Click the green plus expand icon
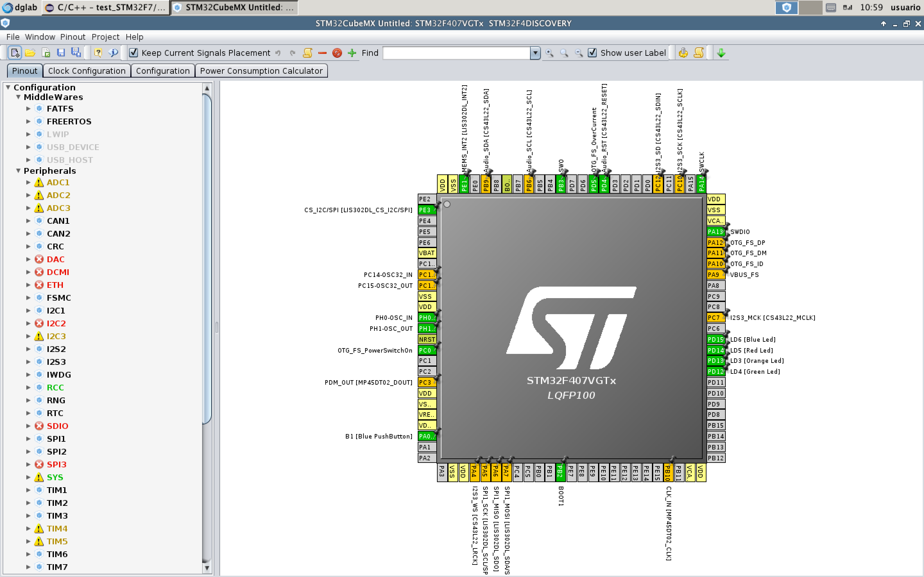 pyautogui.click(x=352, y=53)
